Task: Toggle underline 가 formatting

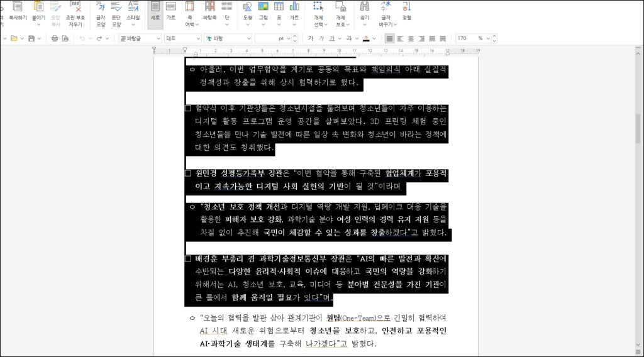Action: [x=332, y=38]
